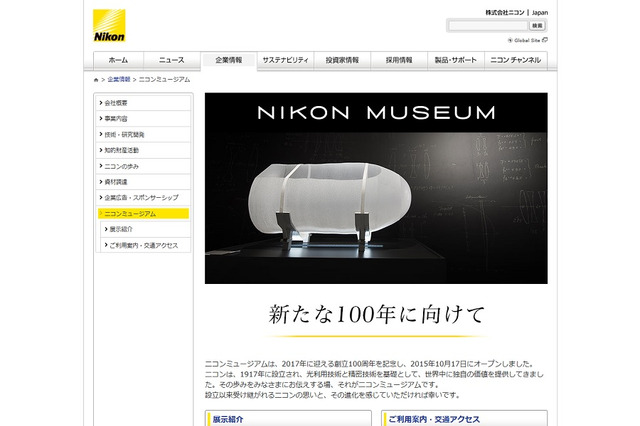Viewport: 640px width, 426px height.
Task: Select highlighted ニコンミュージアム sidebar item
Action: coord(143,213)
